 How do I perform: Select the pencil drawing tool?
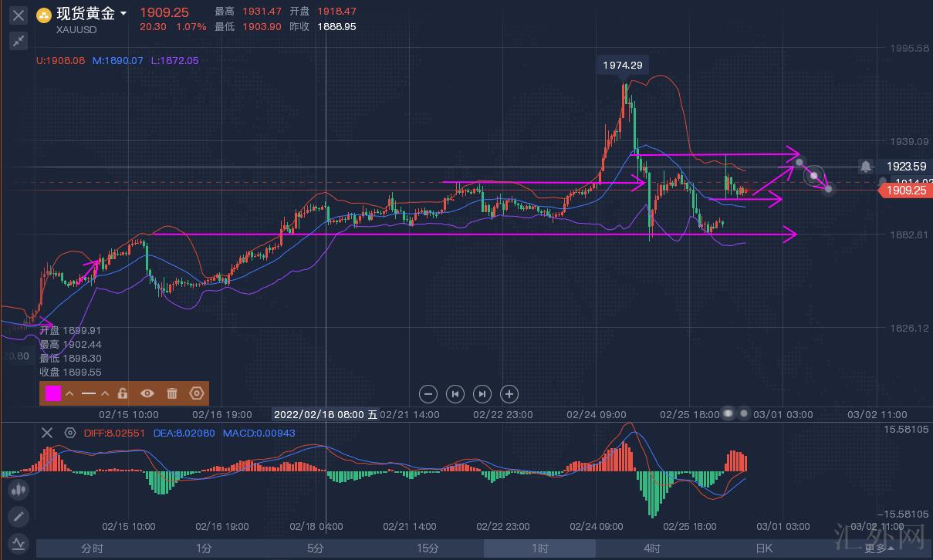tap(19, 516)
